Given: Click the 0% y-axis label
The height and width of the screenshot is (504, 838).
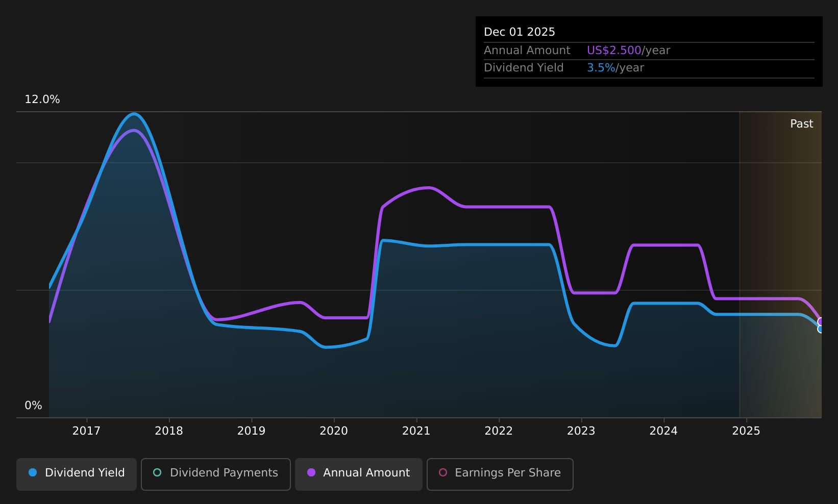Looking at the screenshot, I should 33,406.
